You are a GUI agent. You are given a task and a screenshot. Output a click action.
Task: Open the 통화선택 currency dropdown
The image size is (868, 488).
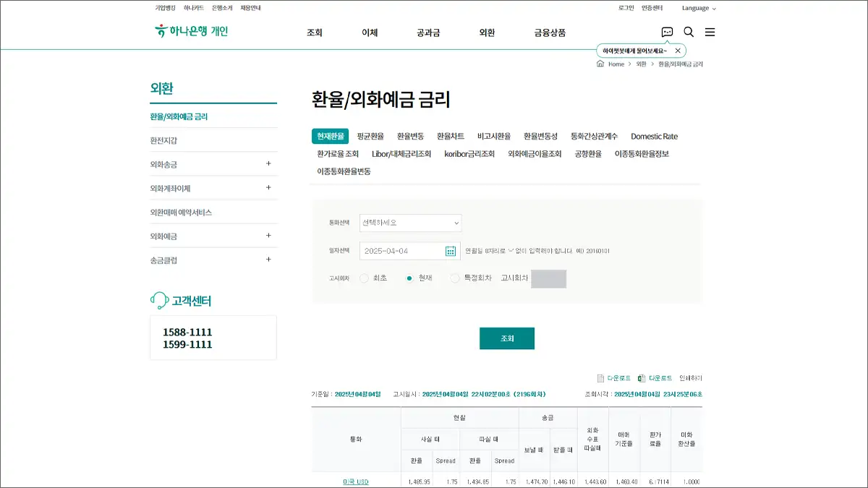409,222
